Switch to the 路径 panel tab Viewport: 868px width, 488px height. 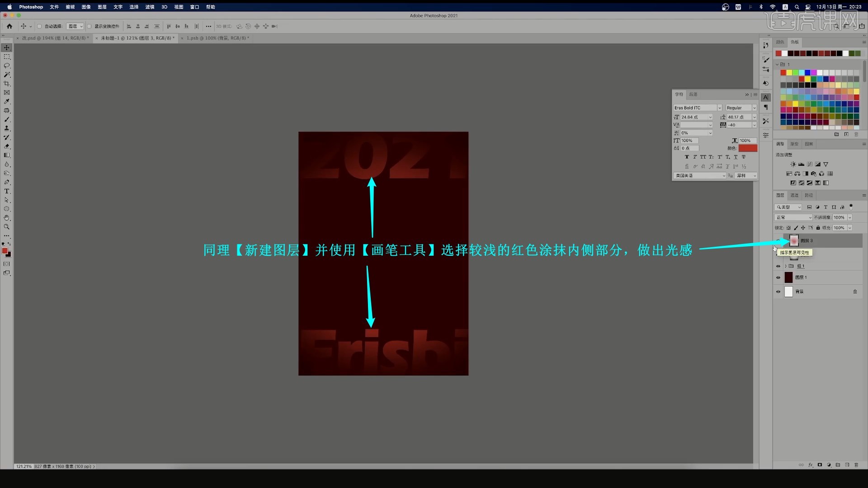[x=809, y=195]
